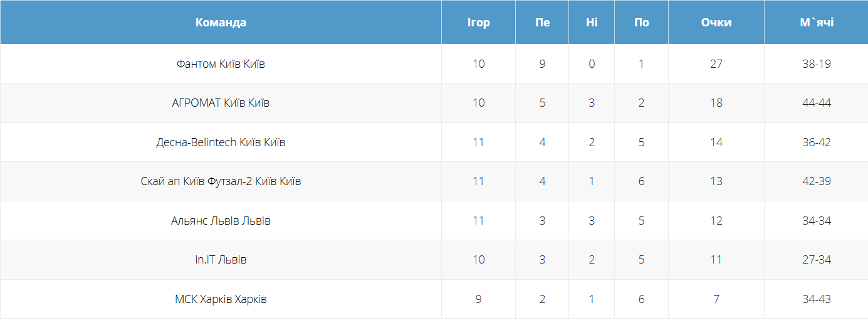Click the Пе column header
Viewport: 868px width, 320px height.
point(542,23)
